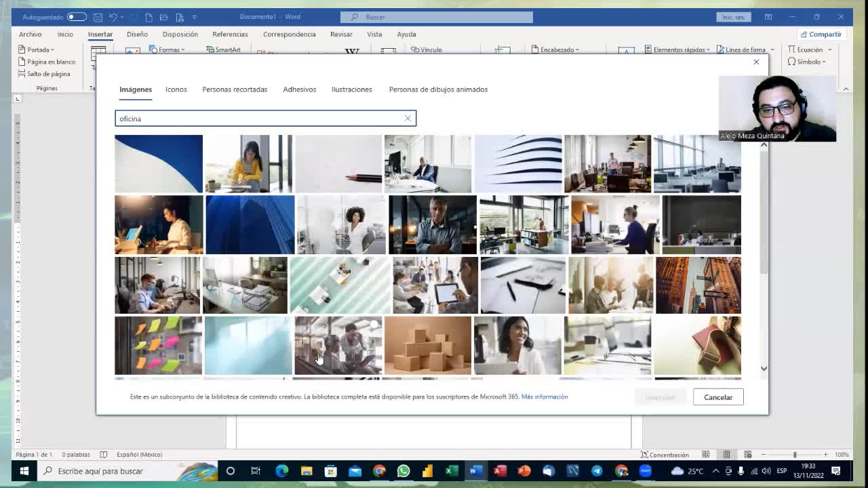Click the Concentración focus mode button
Image resolution: width=868 pixels, height=488 pixels.
665,455
